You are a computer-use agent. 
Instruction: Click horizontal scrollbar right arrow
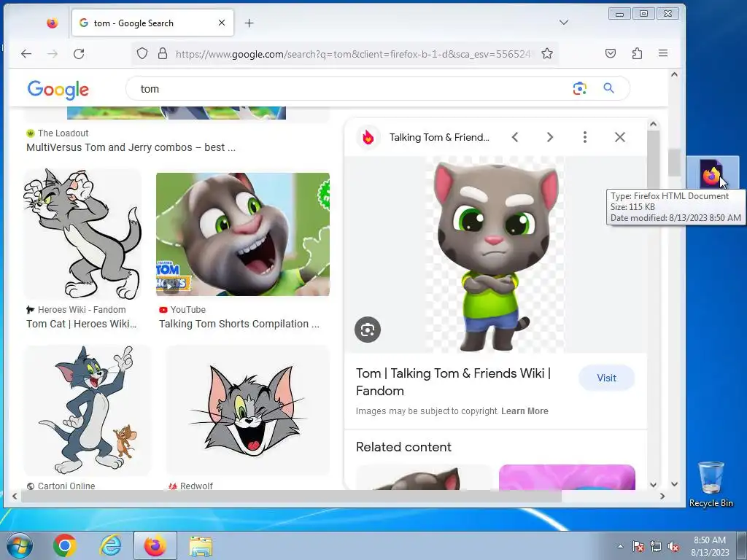pos(662,496)
